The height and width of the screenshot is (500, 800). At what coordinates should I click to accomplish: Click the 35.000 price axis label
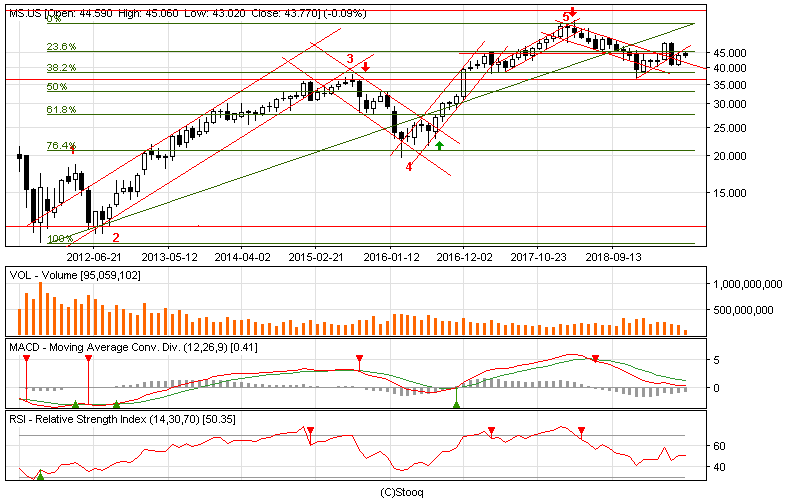tap(730, 85)
